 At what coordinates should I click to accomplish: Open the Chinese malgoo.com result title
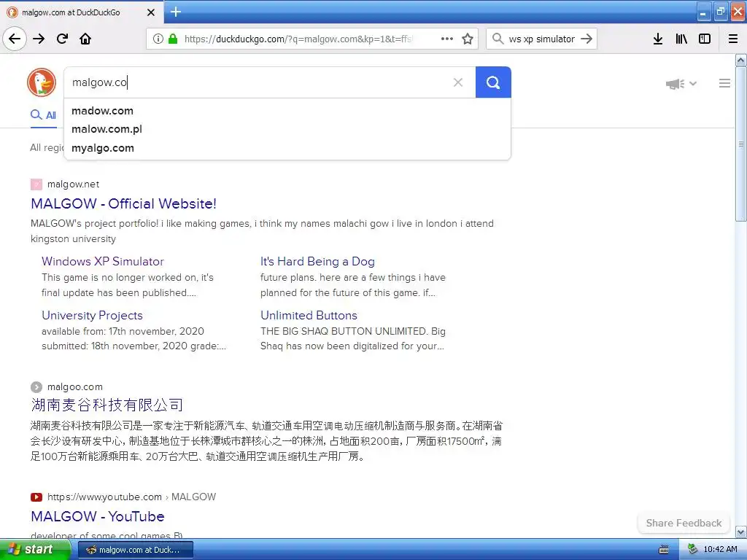[x=107, y=405]
